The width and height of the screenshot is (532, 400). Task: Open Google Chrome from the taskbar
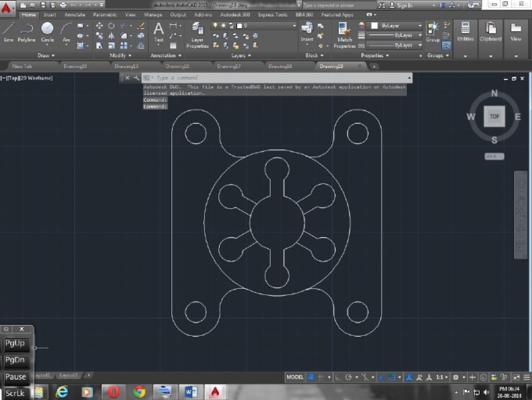point(139,392)
